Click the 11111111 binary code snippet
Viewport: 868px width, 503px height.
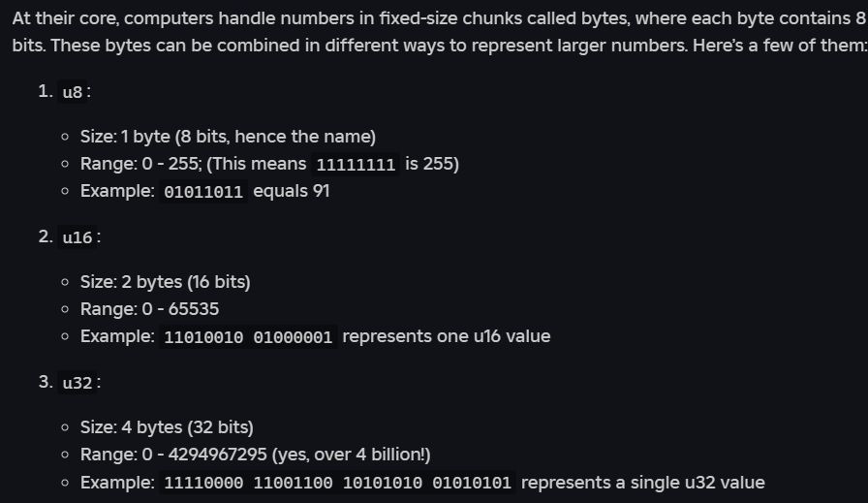pos(356,165)
